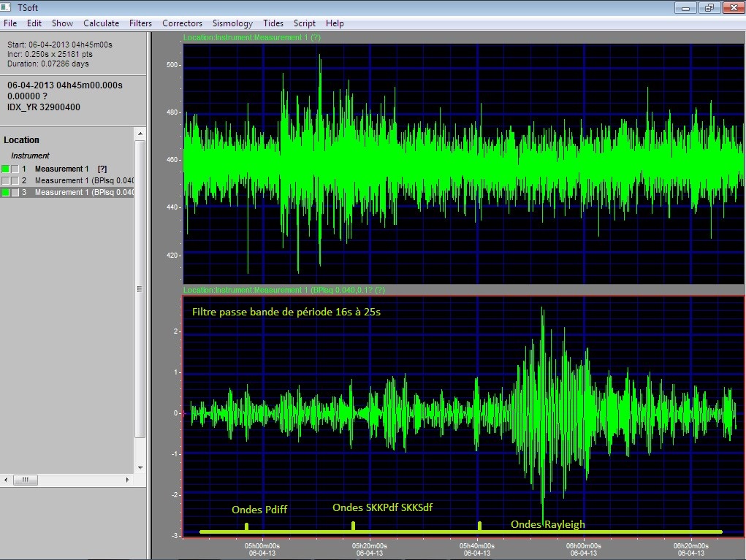
Task: Open the Correctors menu
Action: (x=182, y=23)
